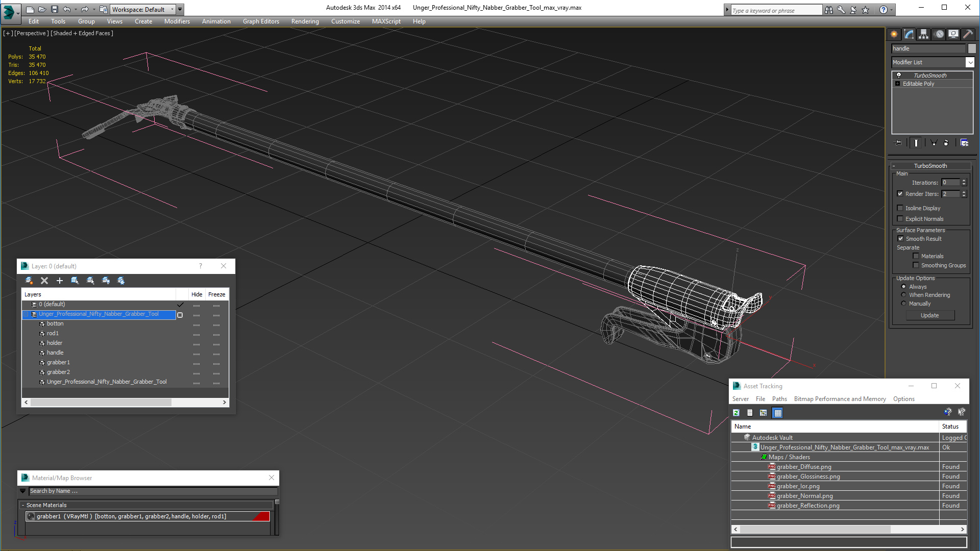Open the Rendering menu
This screenshot has width=980, height=551.
(x=305, y=21)
